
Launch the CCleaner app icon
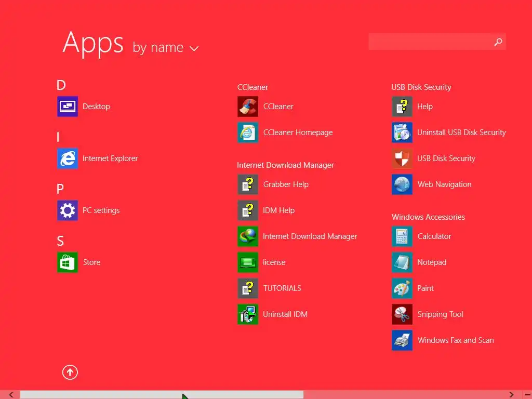point(248,106)
